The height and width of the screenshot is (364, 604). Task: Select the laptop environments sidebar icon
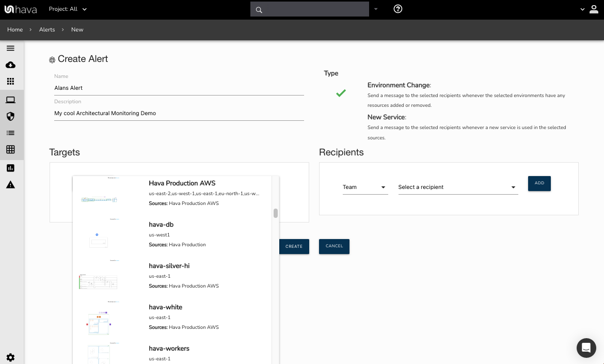[10, 100]
